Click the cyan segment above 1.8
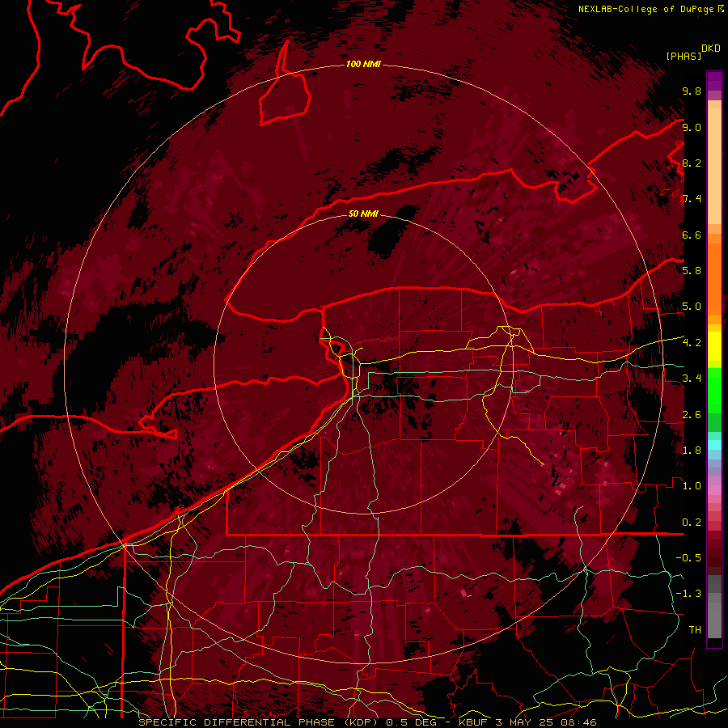The height and width of the screenshot is (728, 728). click(714, 445)
